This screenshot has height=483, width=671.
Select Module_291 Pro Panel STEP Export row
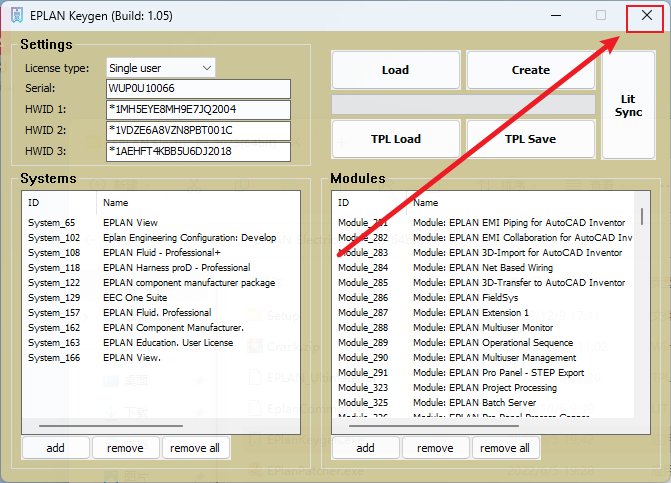point(484,372)
